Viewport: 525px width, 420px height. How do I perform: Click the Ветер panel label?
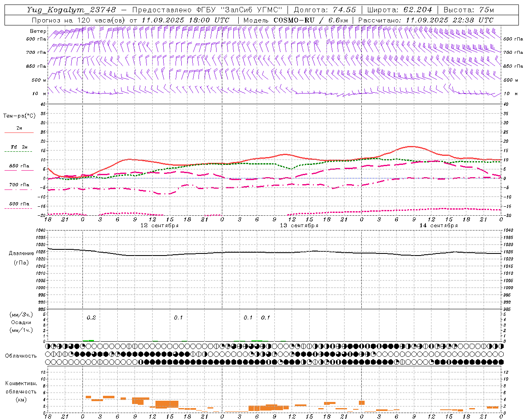tap(38, 31)
